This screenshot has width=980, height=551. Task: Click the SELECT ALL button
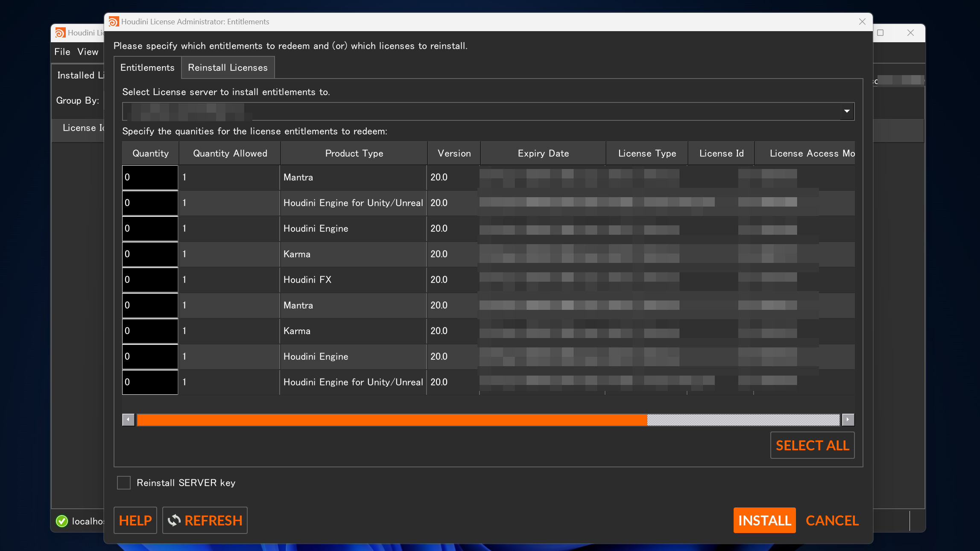point(812,445)
